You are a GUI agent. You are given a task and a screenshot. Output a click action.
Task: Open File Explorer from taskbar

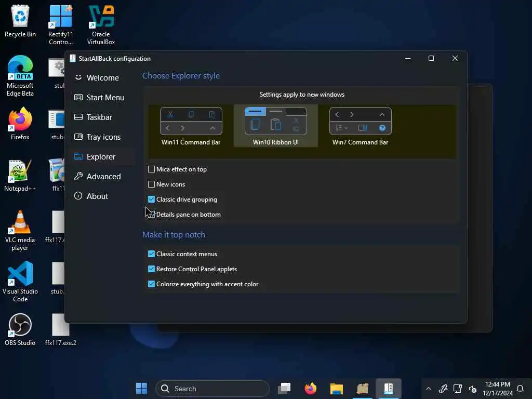[337, 389]
